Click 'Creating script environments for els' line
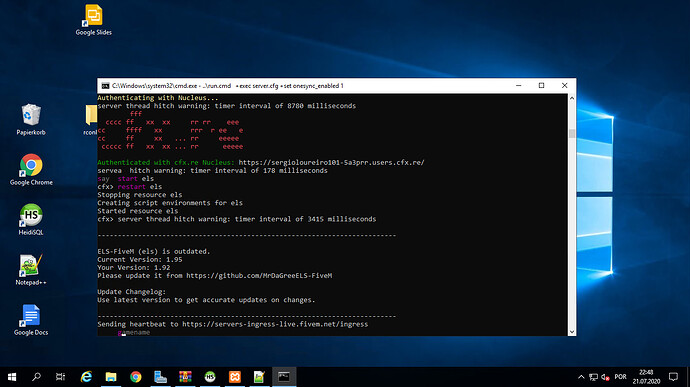Screen dimensions: 690x387 (170, 203)
